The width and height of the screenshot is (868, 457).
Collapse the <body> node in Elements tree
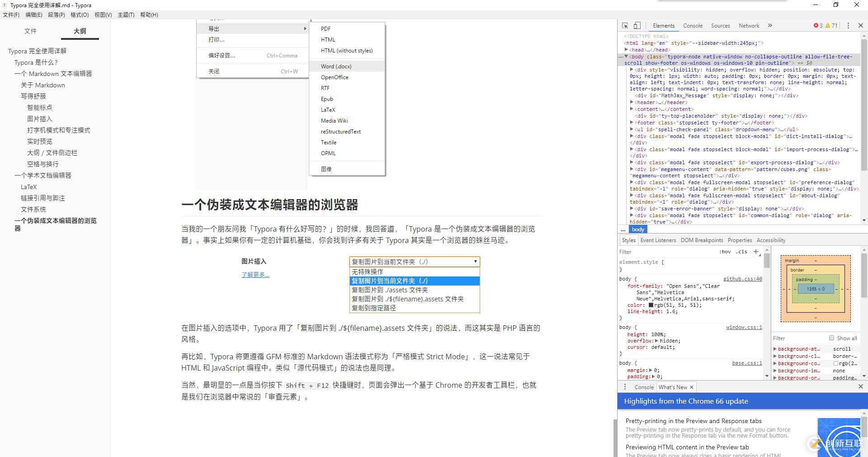627,57
